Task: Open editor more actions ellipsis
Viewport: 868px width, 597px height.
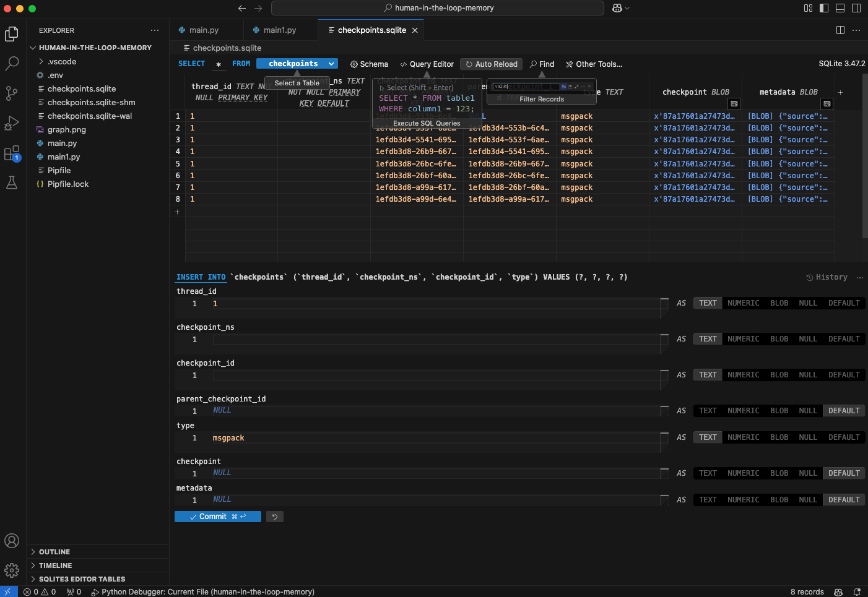Action: click(x=856, y=30)
